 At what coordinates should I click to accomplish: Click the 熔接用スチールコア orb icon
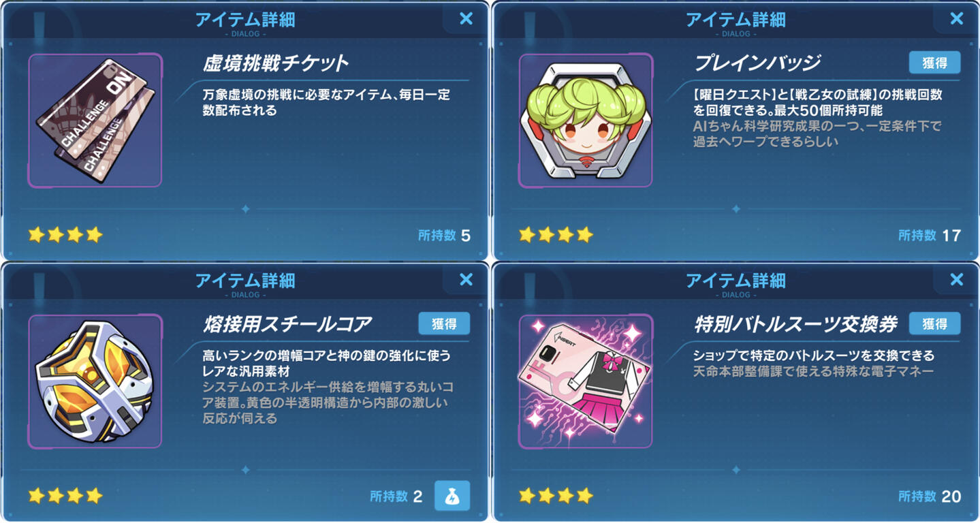pos(95,381)
